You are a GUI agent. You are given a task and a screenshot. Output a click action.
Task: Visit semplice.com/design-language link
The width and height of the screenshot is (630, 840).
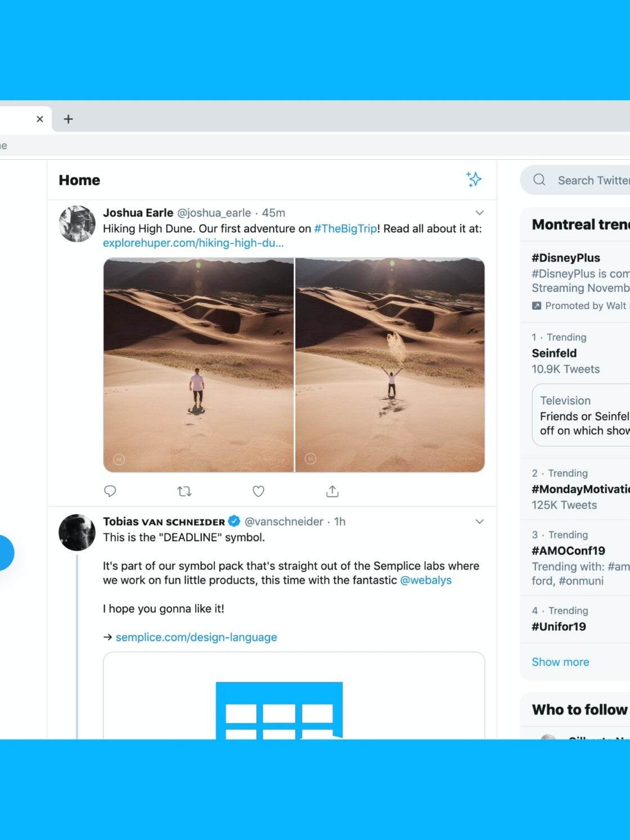click(x=196, y=637)
